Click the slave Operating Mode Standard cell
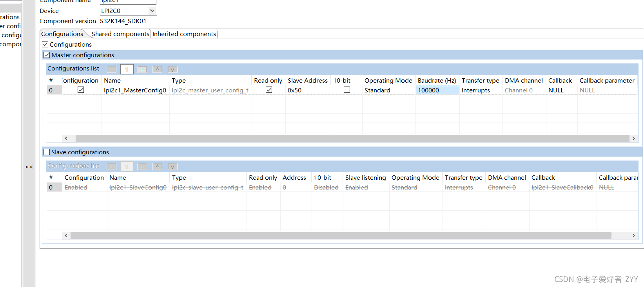 415,187
